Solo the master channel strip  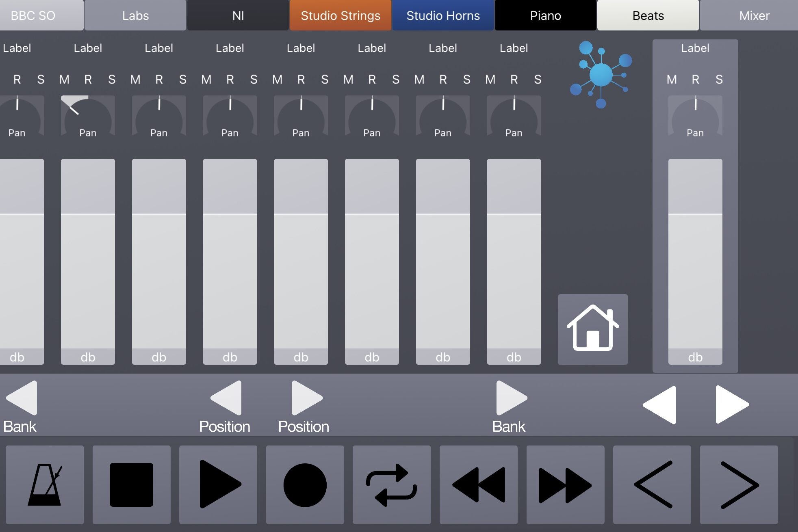tap(719, 79)
